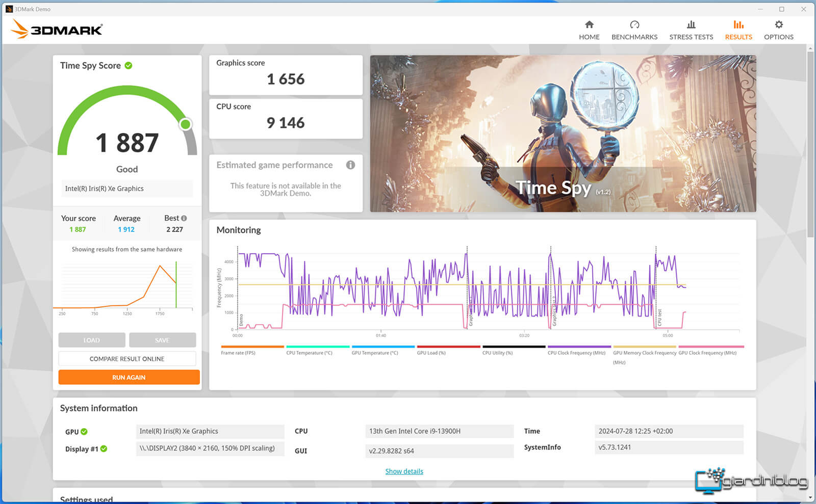Open the Show details link

(x=404, y=471)
